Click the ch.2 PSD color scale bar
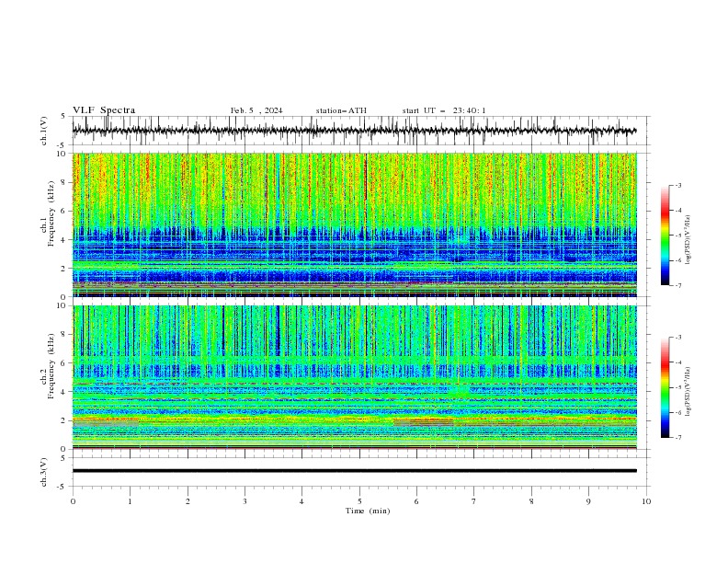This screenshot has height=563, width=728. pos(665,387)
